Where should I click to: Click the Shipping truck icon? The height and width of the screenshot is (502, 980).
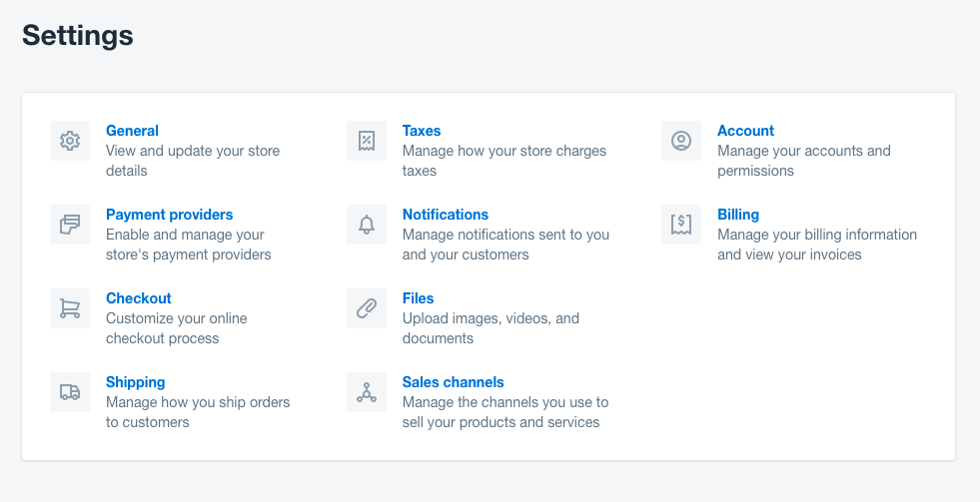[70, 392]
